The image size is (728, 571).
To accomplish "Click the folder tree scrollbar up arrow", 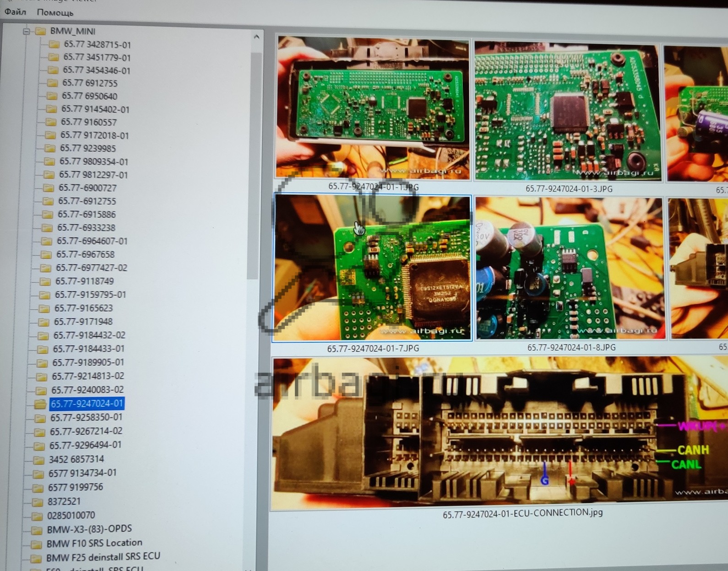I will [x=256, y=37].
